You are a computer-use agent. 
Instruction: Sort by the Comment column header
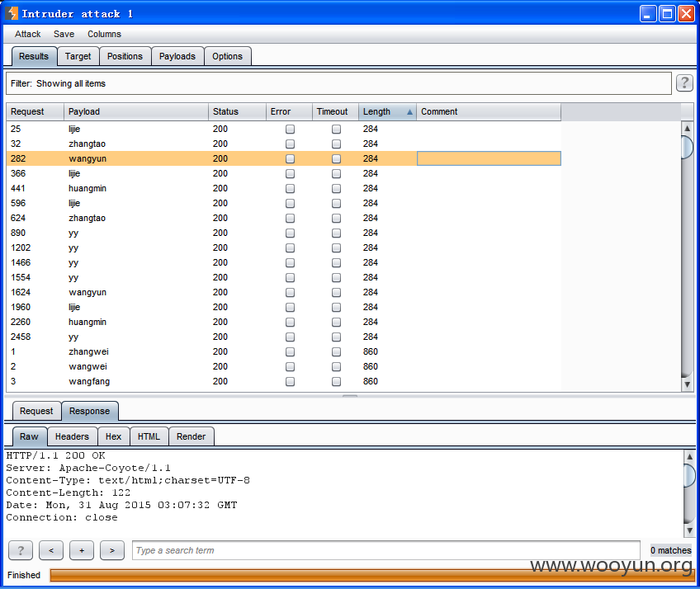click(489, 111)
